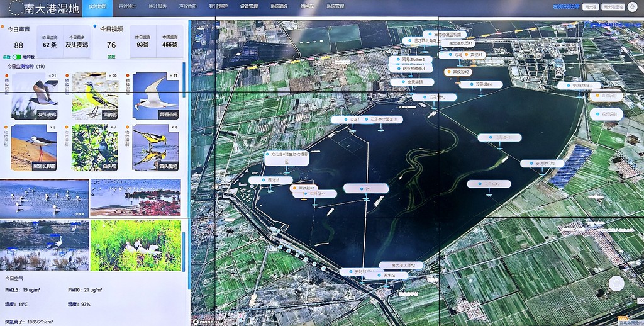The height and width of the screenshot is (326, 644).
Task: Select the two-line wildlife habitat area marker
Action: click(287, 158)
